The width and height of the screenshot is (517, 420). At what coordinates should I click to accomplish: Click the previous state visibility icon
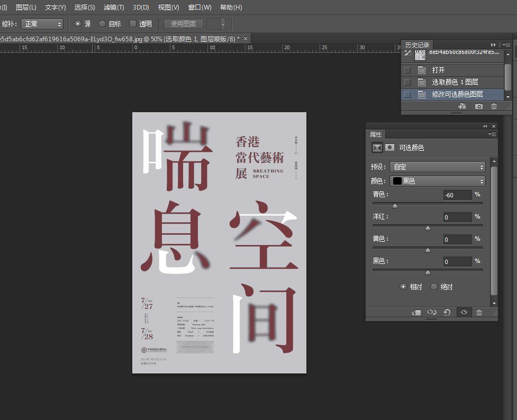(x=431, y=312)
